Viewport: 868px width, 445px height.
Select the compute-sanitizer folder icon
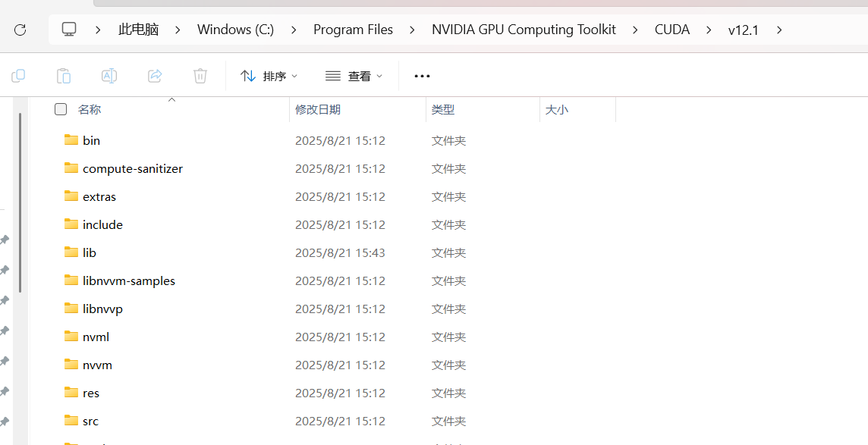click(x=71, y=168)
